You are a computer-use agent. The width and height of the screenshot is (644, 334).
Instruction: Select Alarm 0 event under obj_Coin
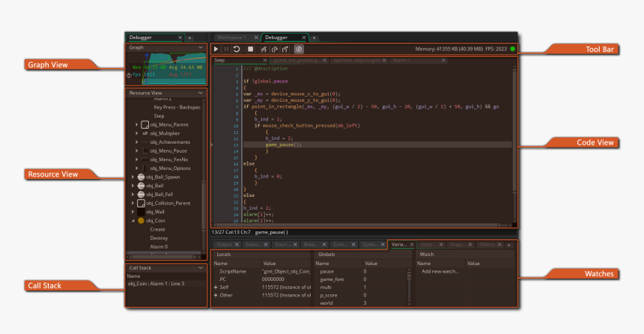click(159, 247)
